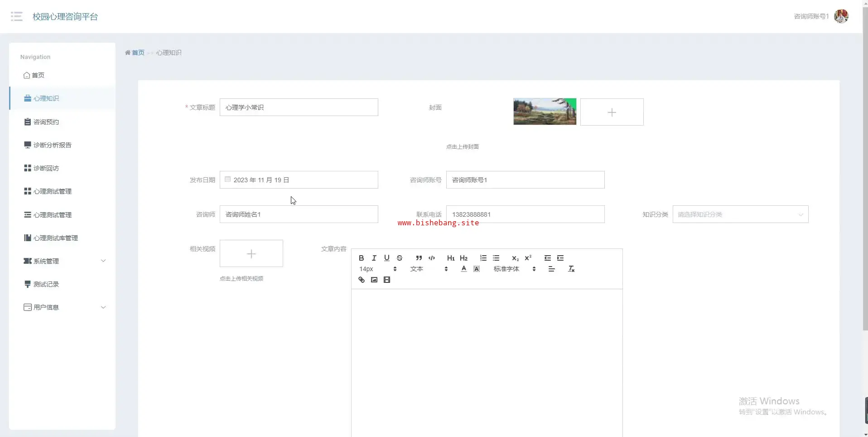
Task: Open 心理测试管理 with the list icon
Action: click(63, 215)
